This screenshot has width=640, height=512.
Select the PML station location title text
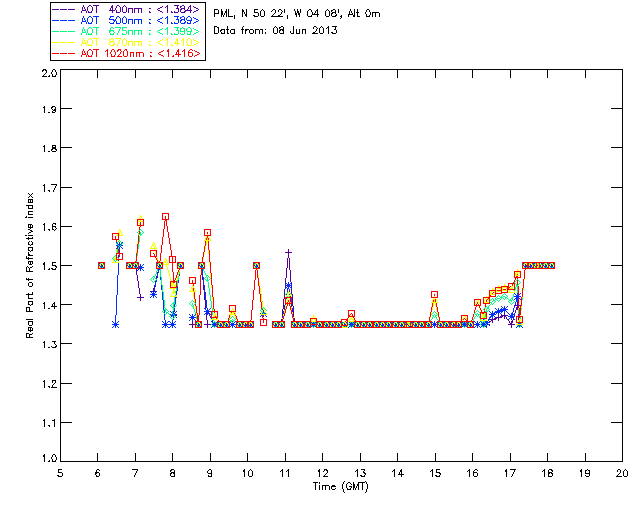297,14
